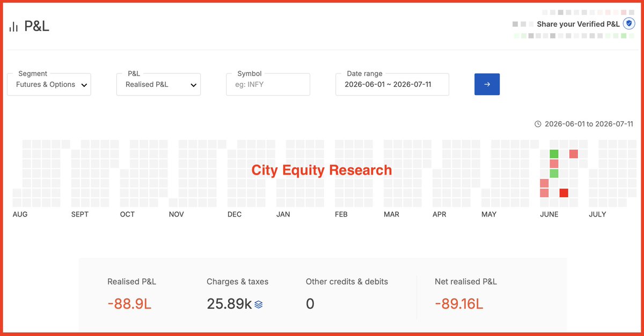Click the Realised P&L value -88.9L
The height and width of the screenshot is (336, 644).
pos(129,304)
